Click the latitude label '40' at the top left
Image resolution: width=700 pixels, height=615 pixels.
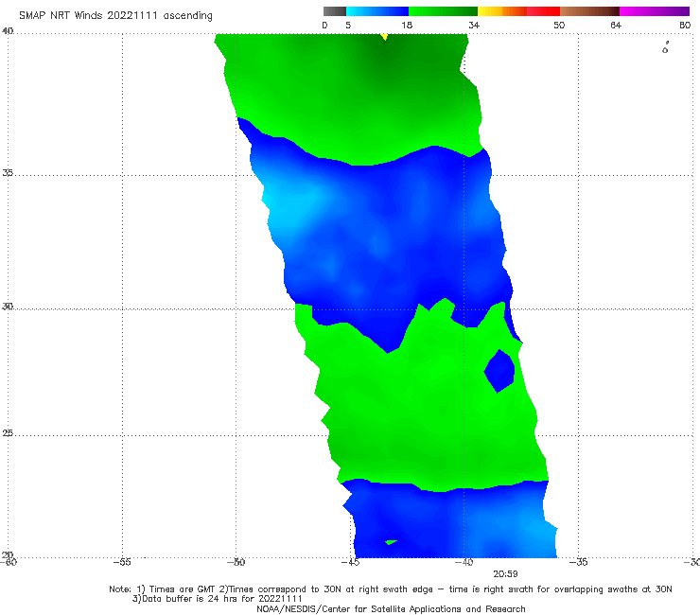point(8,31)
